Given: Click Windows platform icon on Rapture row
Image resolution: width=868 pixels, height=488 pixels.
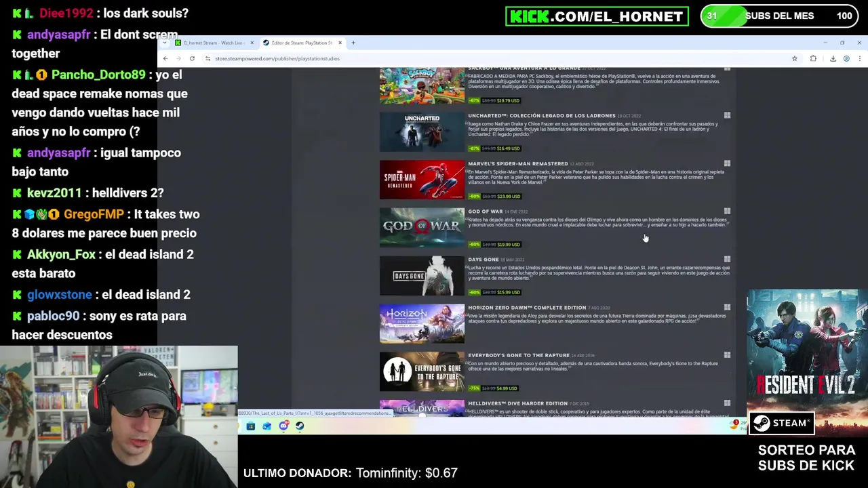Looking at the screenshot, I should [727, 355].
